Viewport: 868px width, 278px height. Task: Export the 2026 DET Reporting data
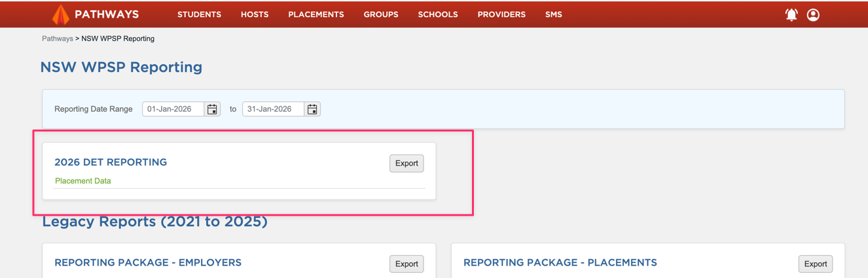point(407,164)
